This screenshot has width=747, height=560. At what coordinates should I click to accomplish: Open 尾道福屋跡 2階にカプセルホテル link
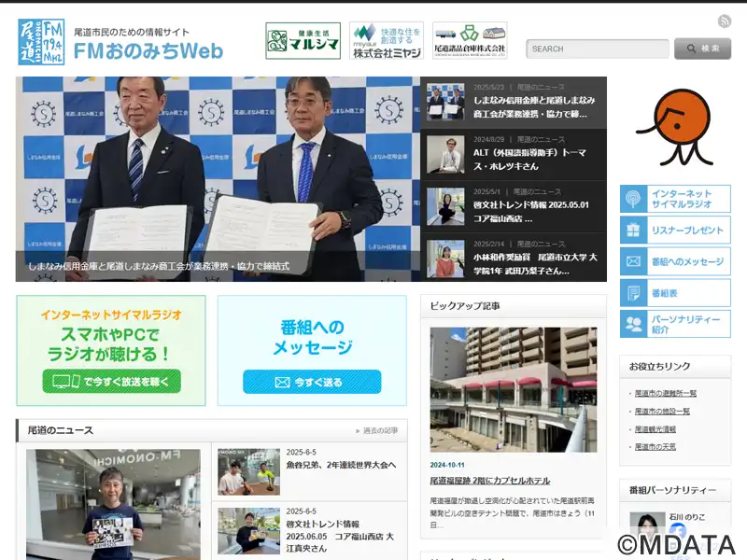pyautogui.click(x=489, y=481)
